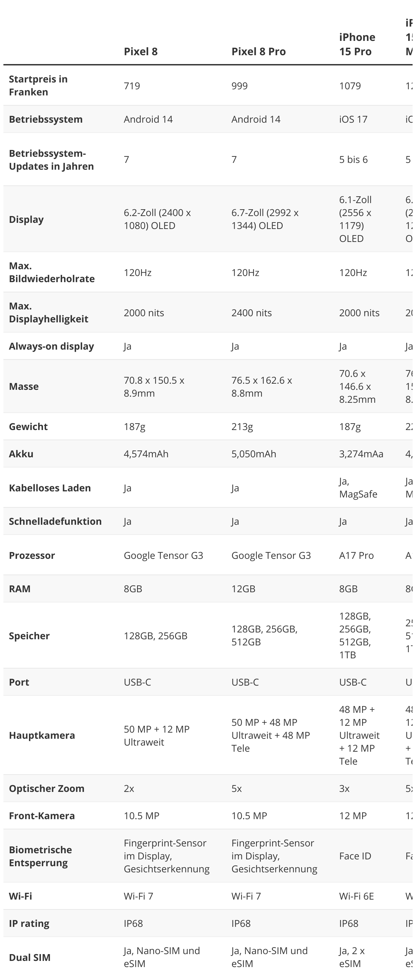Select the 12GB RAM cell
This screenshot has width=416, height=980.
tap(243, 589)
